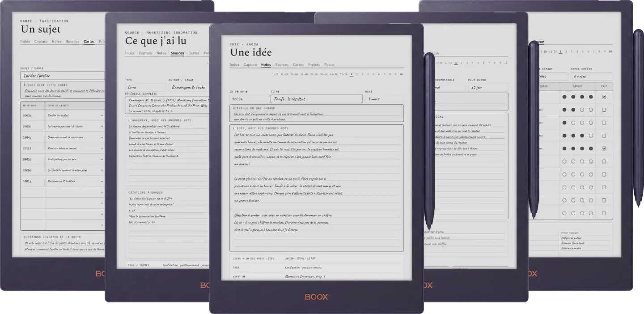The width and height of the screenshot is (644, 314).
Task: Open the arrow for note 2603a row
Action: [x=102, y=115]
